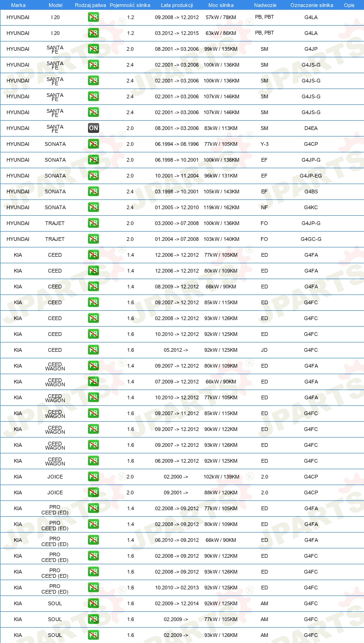This screenshot has height=643, width=364.
Task: Click power value 119kW / 162KM
Action: pyautogui.click(x=222, y=207)
